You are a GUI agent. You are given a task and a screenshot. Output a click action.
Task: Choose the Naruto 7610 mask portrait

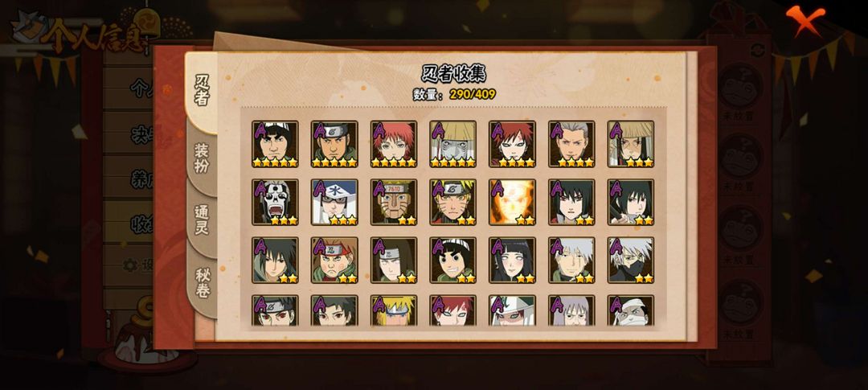[x=394, y=202]
